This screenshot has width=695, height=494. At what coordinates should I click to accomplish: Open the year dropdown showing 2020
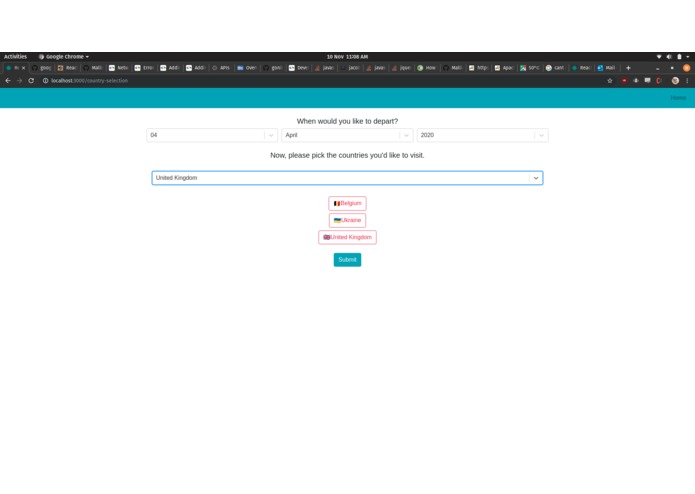(482, 135)
